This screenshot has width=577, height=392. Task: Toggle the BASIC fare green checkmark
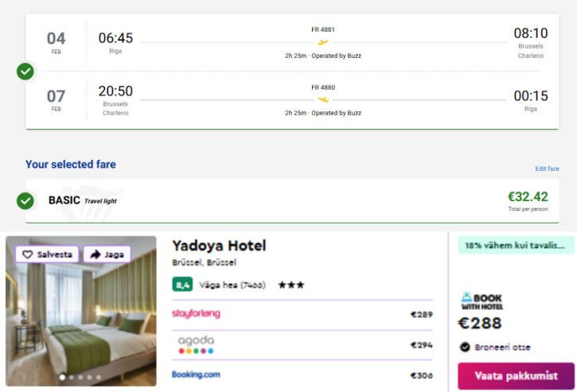tap(25, 200)
